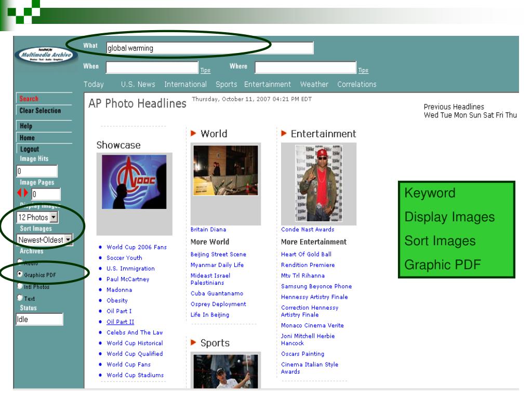This screenshot has height=399, width=532.
Task: Click the Status field showing Idle
Action: pos(39,320)
